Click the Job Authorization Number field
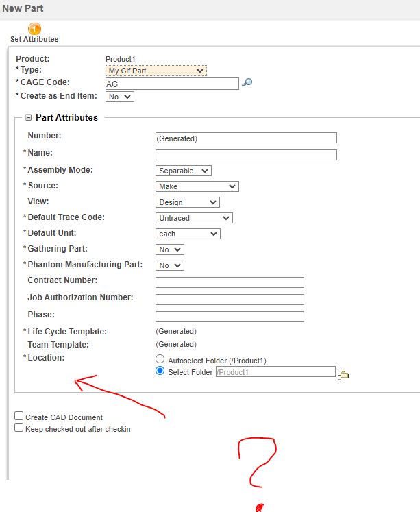 coord(230,300)
